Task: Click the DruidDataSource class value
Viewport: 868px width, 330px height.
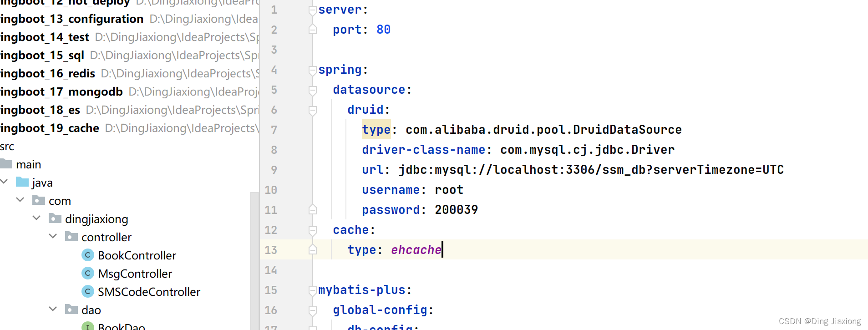Action: coord(543,130)
